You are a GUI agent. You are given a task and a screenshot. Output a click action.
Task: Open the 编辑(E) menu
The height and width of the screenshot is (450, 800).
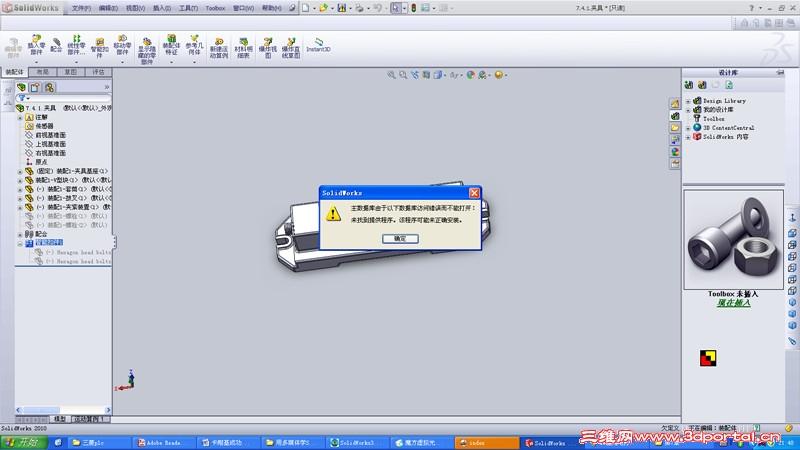click(108, 8)
